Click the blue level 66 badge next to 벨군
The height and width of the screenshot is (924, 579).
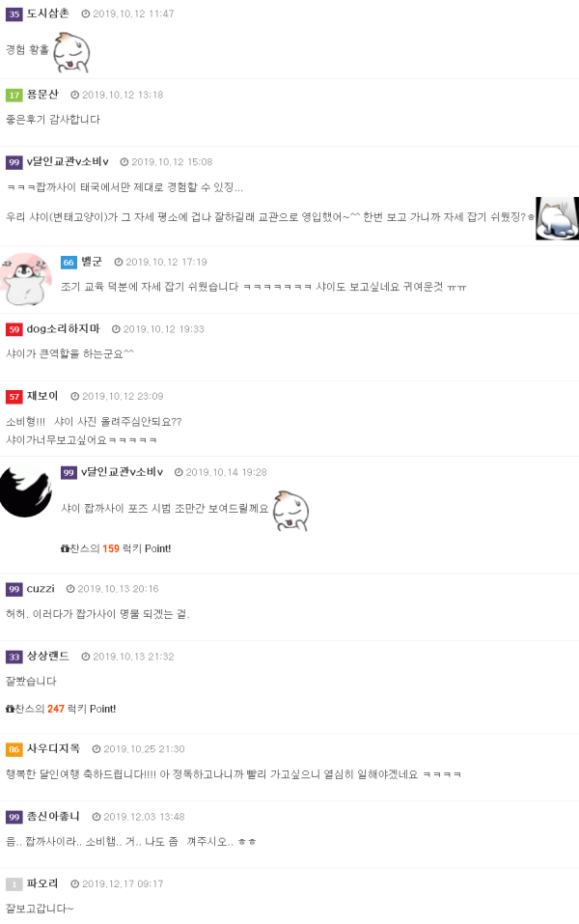click(x=69, y=263)
